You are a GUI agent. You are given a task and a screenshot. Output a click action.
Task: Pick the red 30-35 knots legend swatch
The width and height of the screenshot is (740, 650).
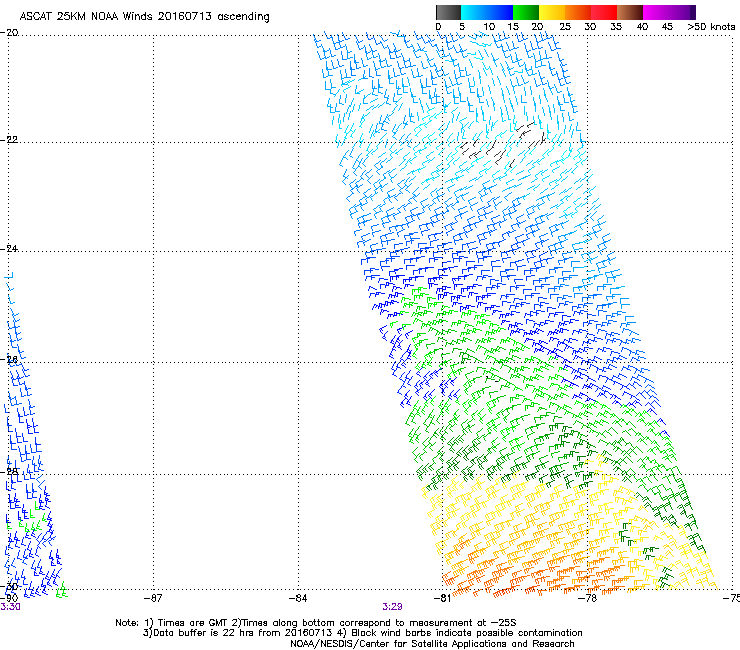pyautogui.click(x=604, y=12)
